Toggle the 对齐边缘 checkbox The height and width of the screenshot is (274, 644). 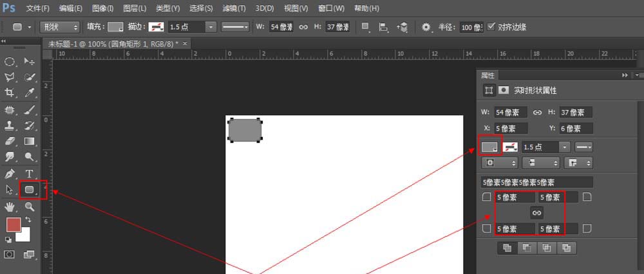tap(492, 27)
